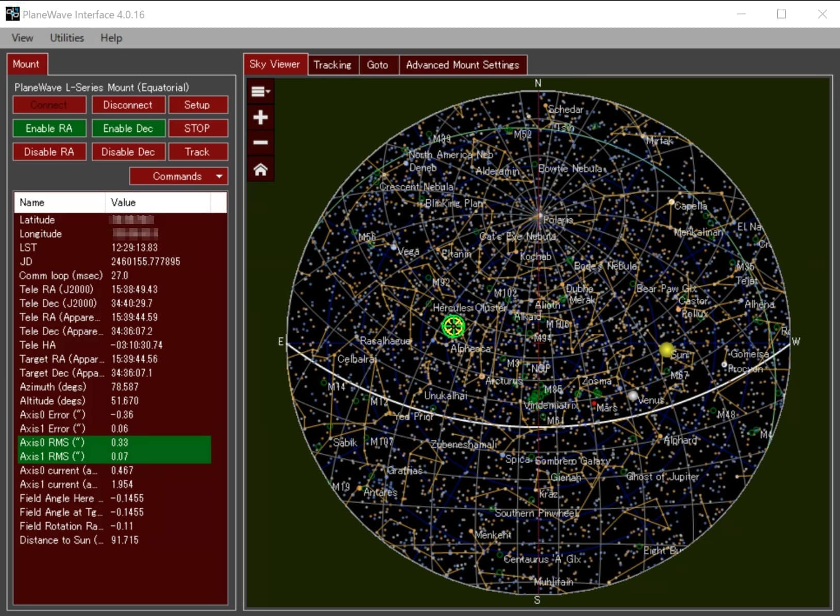Select the gray Venus marker
840x616 pixels.
pyautogui.click(x=633, y=396)
